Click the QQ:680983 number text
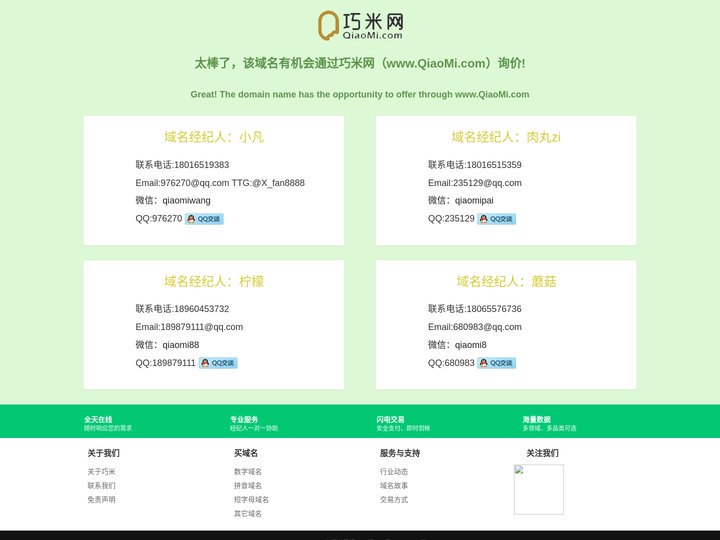 (451, 363)
